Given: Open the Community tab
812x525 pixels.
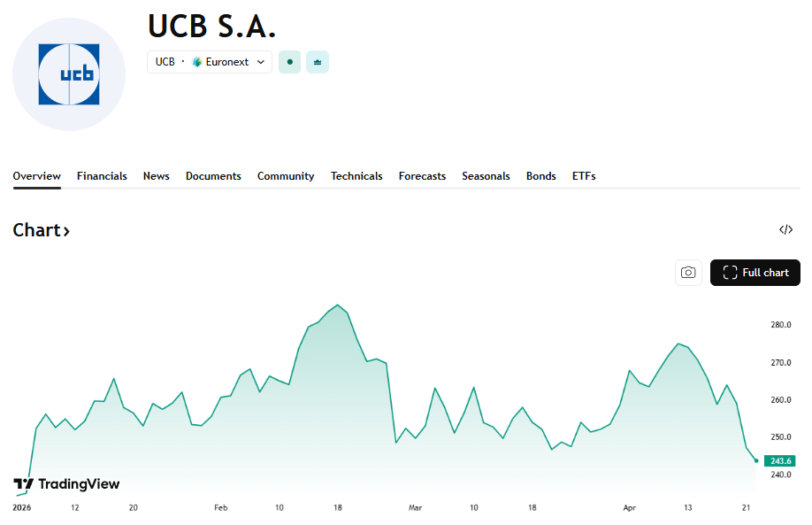Looking at the screenshot, I should point(286,176).
